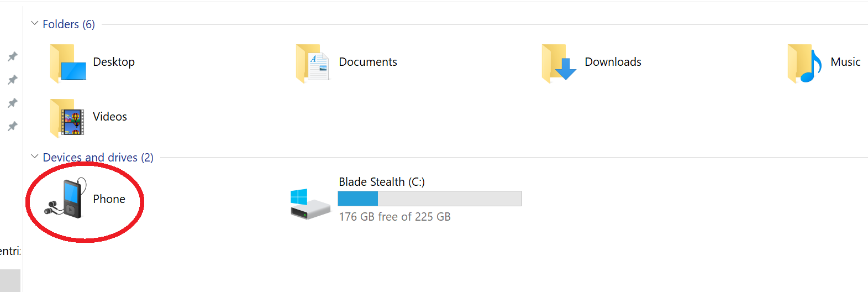
Task: Select the Videos folder icon
Action: click(67, 118)
